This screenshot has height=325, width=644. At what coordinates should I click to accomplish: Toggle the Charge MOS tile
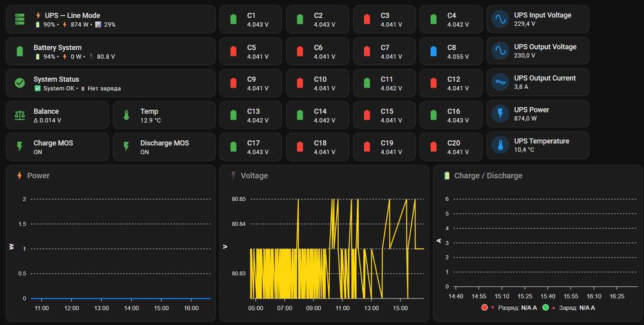coord(57,147)
